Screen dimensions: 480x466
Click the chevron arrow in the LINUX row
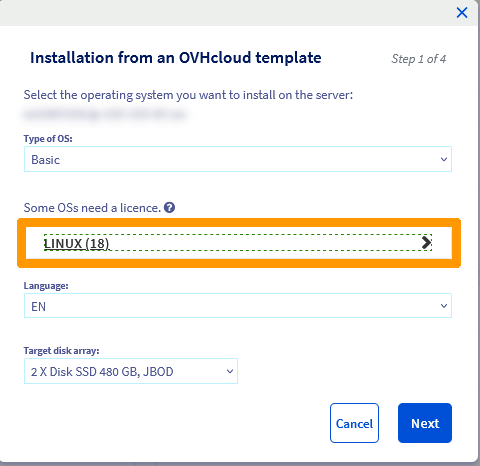(426, 243)
